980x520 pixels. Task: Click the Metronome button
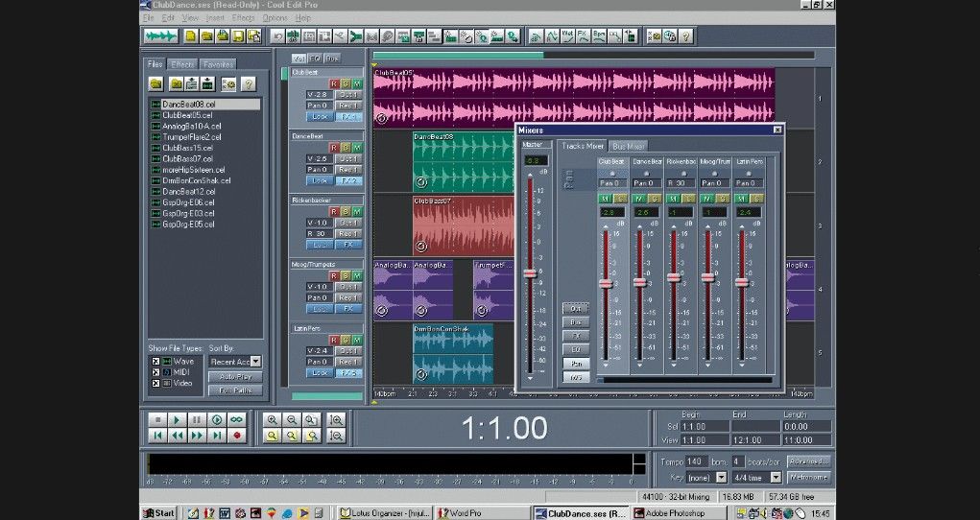[809, 478]
